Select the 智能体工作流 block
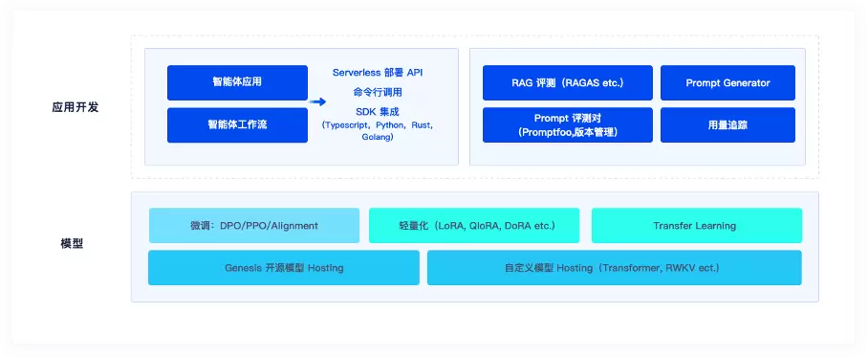This screenshot has height=358, width=868. click(x=237, y=125)
